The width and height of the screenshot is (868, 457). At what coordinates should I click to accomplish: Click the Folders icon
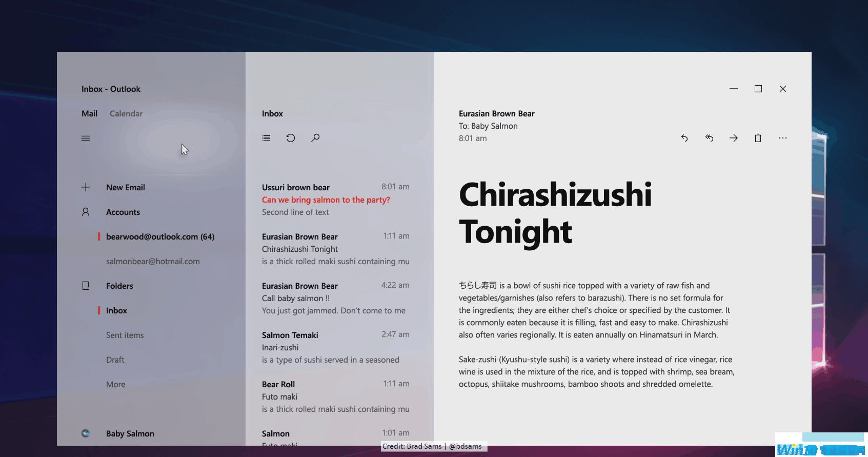point(86,286)
